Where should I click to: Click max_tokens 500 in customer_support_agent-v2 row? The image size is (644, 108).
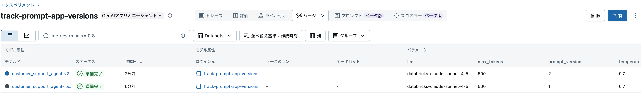click(x=482, y=73)
